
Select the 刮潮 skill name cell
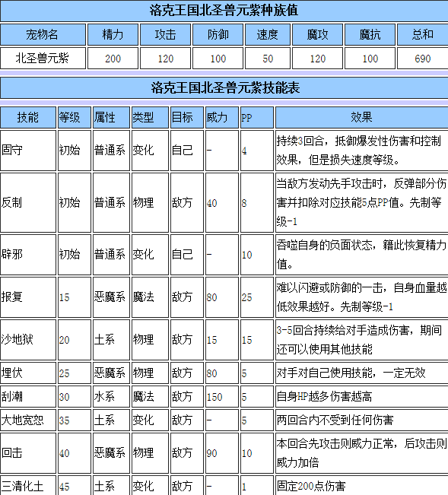[x=28, y=397]
